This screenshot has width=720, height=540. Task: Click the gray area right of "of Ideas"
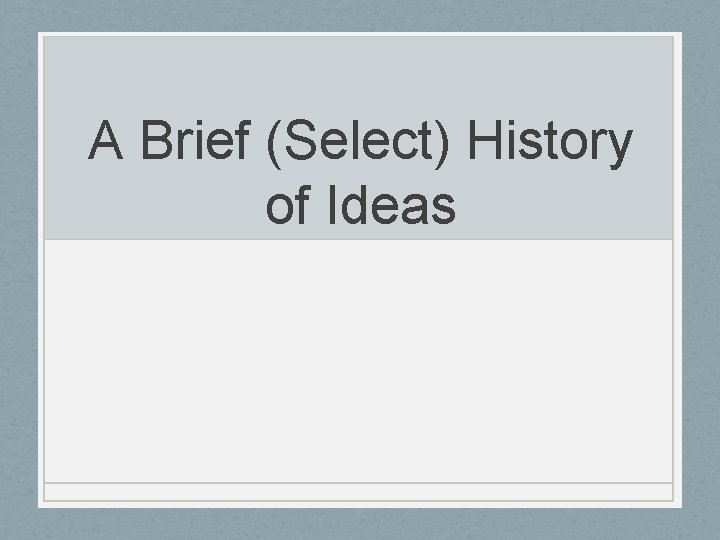pyautogui.click(x=565, y=204)
